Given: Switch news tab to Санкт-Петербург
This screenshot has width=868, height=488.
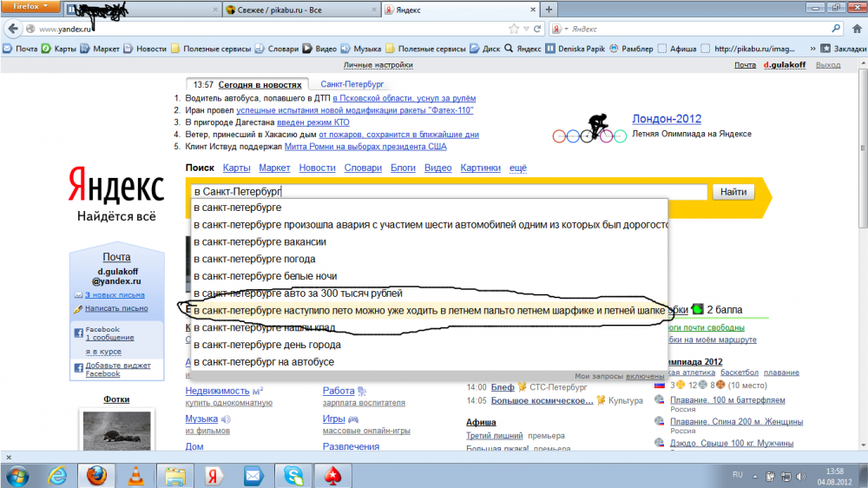Looking at the screenshot, I should 352,84.
